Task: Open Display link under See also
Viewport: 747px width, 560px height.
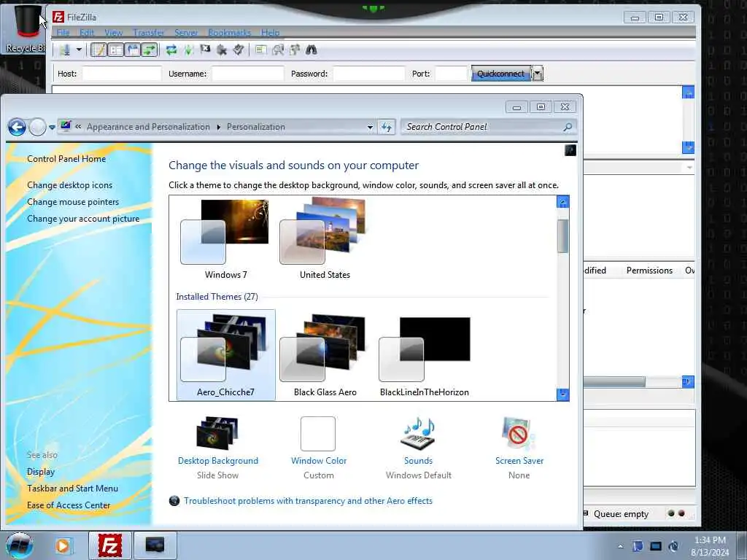Action: point(41,472)
